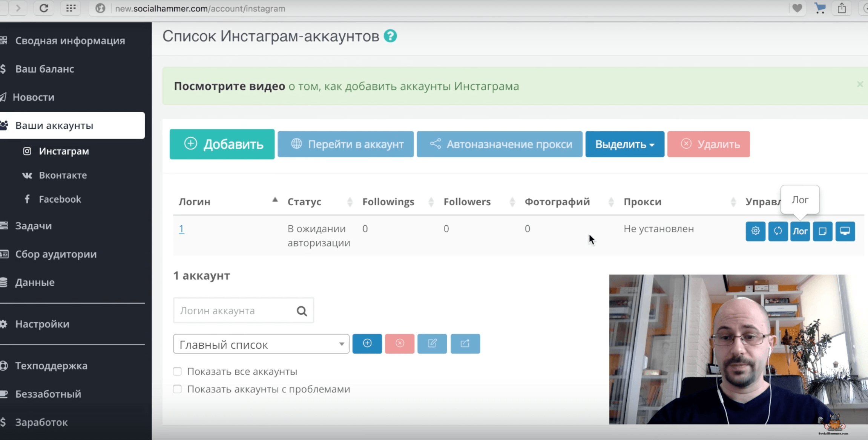Viewport: 868px width, 440px height.
Task: Click the green Добавить button
Action: tap(222, 144)
